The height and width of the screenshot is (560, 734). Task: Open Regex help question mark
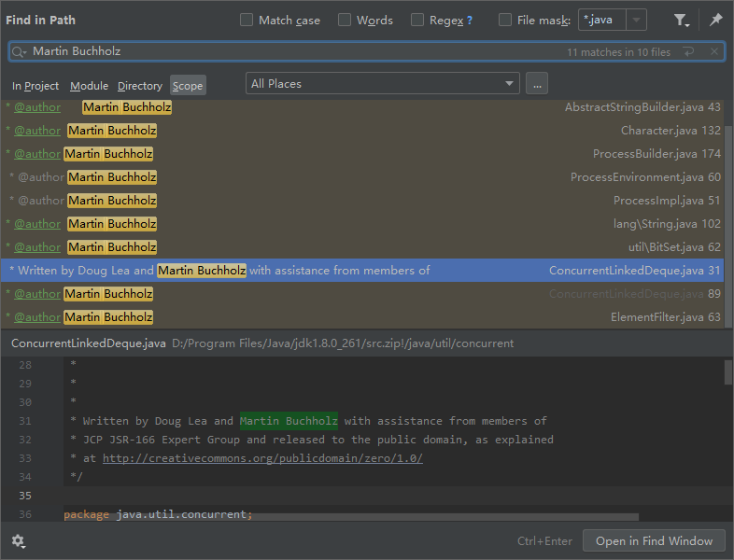[470, 21]
